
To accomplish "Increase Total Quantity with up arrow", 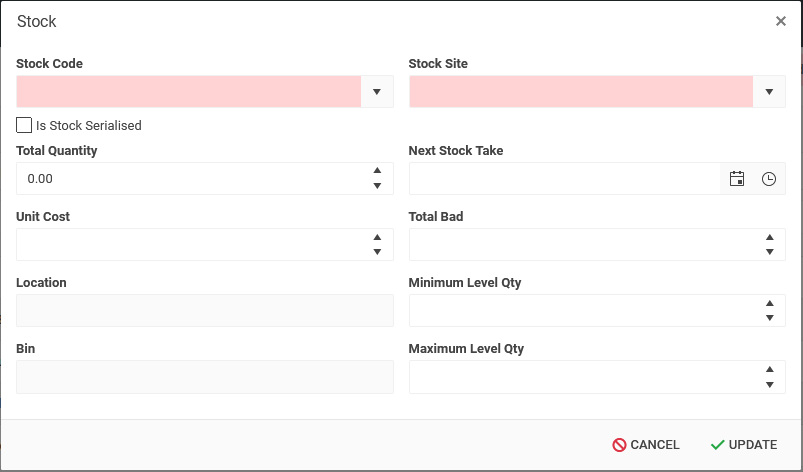I will (x=377, y=171).
